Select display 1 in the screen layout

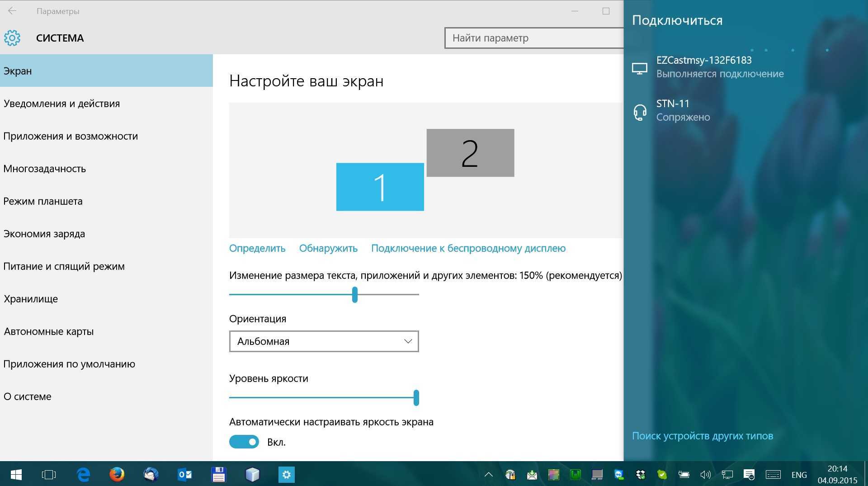pos(380,187)
